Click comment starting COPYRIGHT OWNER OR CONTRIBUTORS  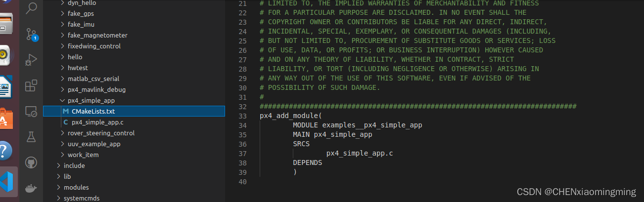(404, 22)
